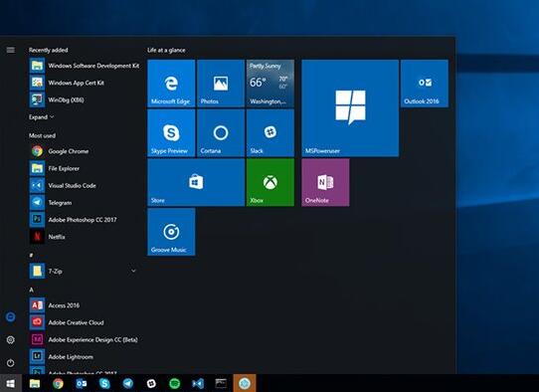Viewport: 539px width, 392px height.
Task: Launch the Skype Preview tile
Action: point(171,132)
